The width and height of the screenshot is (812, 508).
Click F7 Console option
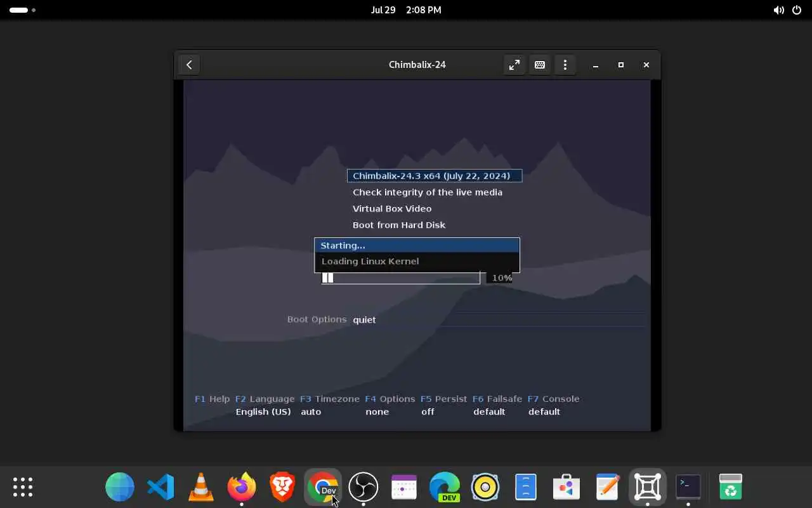(x=553, y=399)
